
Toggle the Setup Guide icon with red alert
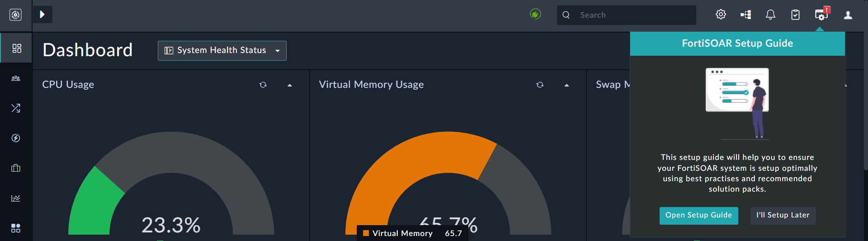coord(821,15)
